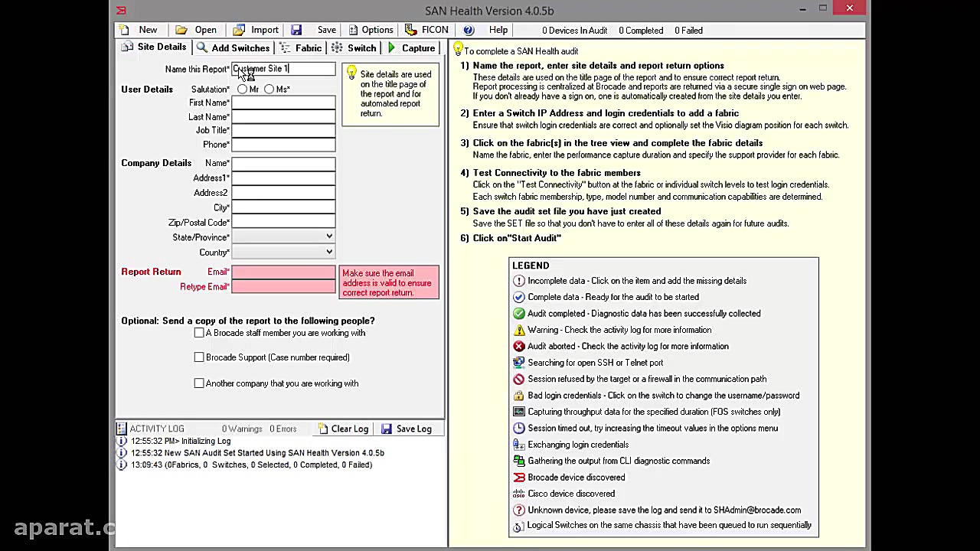Click the Open folder icon
This screenshot has height=551, width=980.
pyautogui.click(x=181, y=30)
